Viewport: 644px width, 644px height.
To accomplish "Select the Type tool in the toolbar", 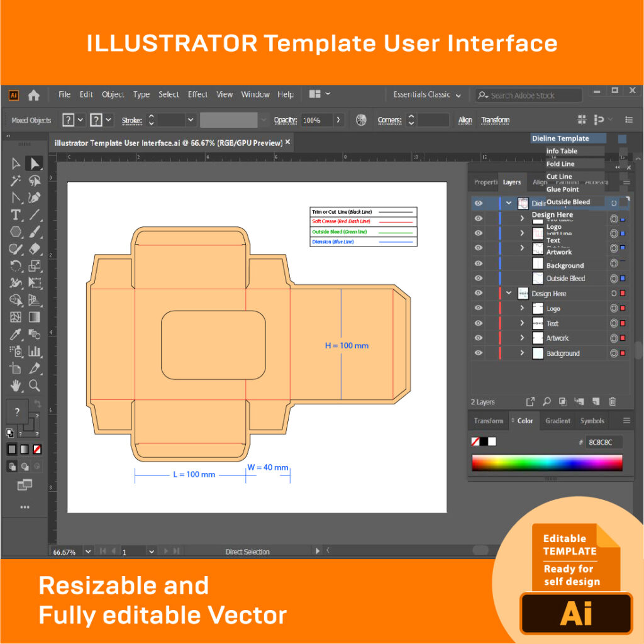I will (16, 214).
